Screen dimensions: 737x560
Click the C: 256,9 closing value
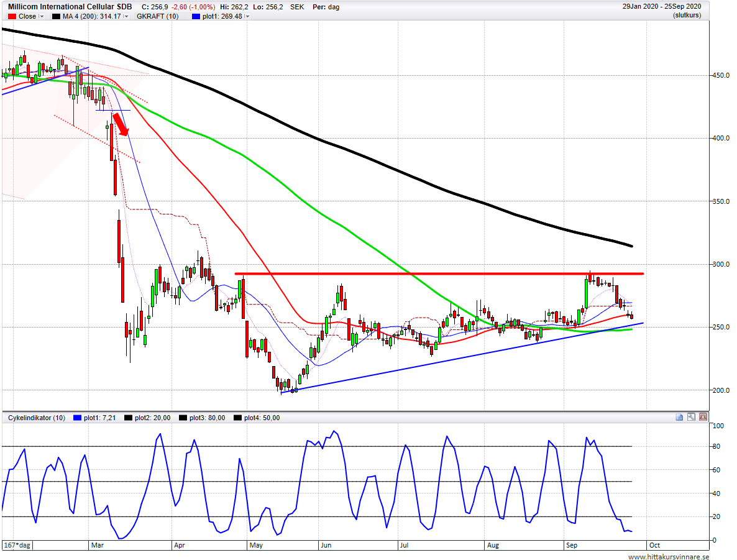154,7
